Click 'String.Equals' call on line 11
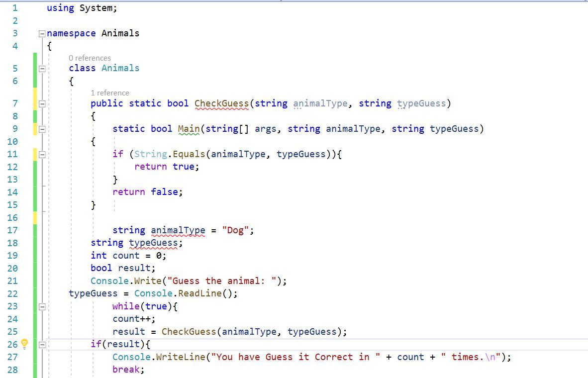Image resolution: width=588 pixels, height=378 pixels. [x=170, y=154]
